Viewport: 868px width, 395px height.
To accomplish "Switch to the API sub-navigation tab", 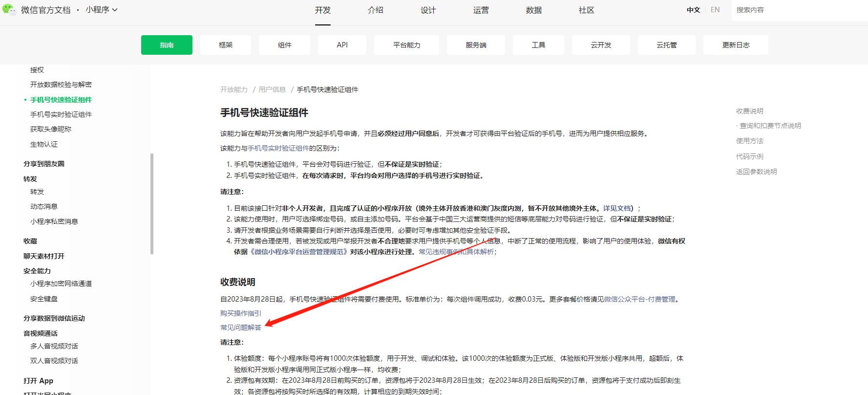I will click(342, 45).
